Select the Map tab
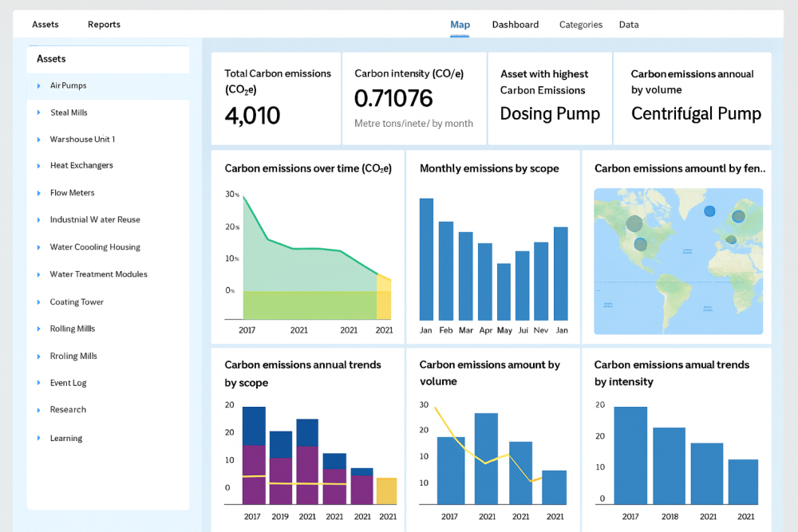The image size is (798, 532). pos(460,25)
